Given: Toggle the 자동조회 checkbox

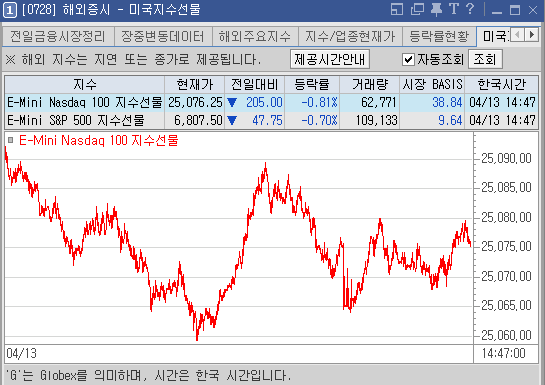Looking at the screenshot, I should pyautogui.click(x=408, y=59).
